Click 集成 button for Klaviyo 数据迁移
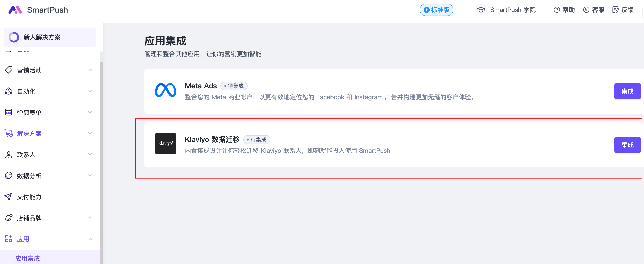 pyautogui.click(x=627, y=145)
